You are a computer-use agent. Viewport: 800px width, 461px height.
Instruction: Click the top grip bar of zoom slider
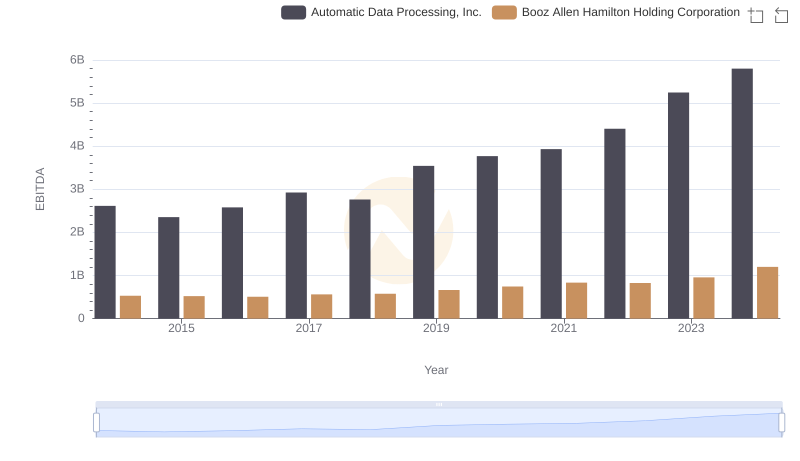tap(439, 404)
